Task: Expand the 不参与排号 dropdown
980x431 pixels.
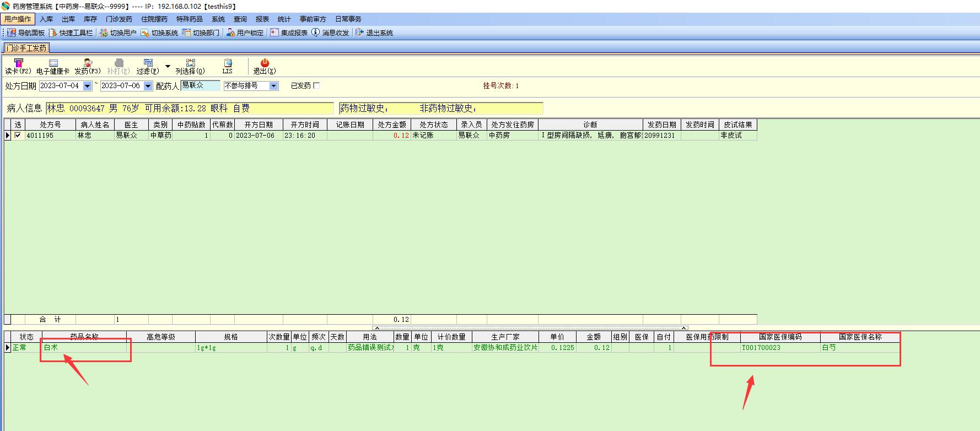Action: click(x=273, y=86)
